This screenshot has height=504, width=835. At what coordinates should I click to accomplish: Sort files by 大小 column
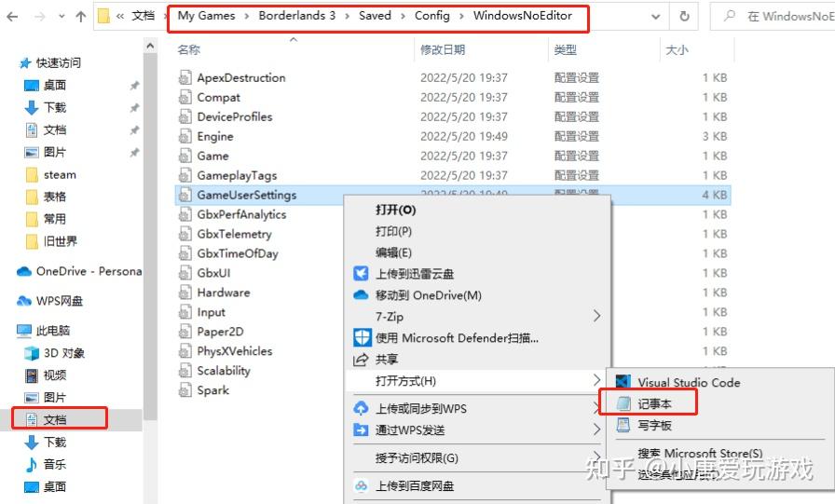(677, 50)
